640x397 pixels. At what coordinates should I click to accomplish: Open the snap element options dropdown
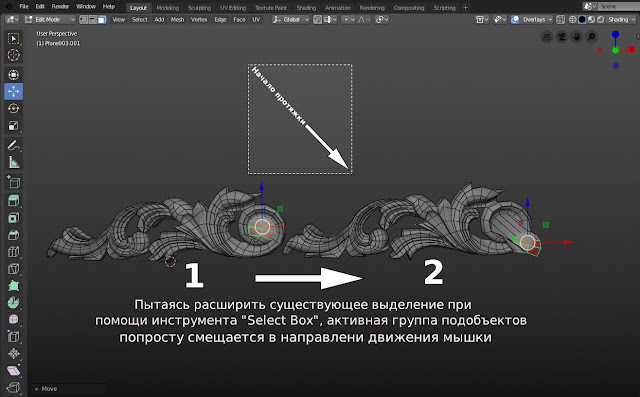(x=330, y=19)
